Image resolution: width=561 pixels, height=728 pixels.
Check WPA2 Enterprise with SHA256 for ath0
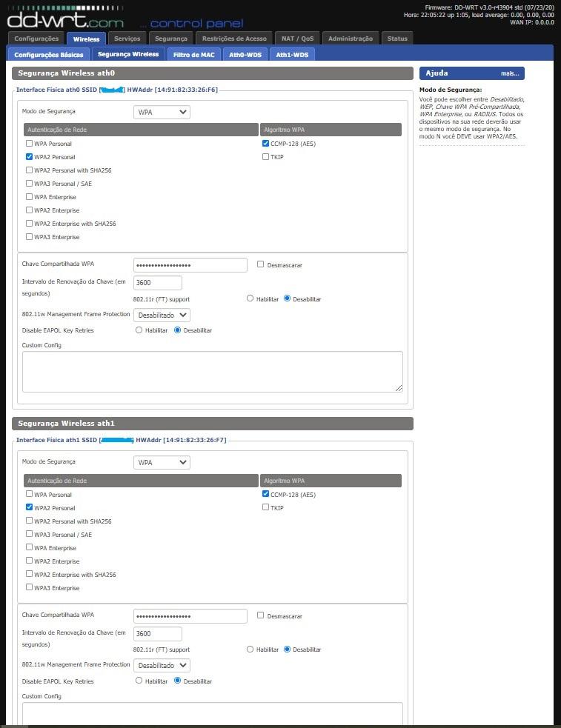pos(29,224)
